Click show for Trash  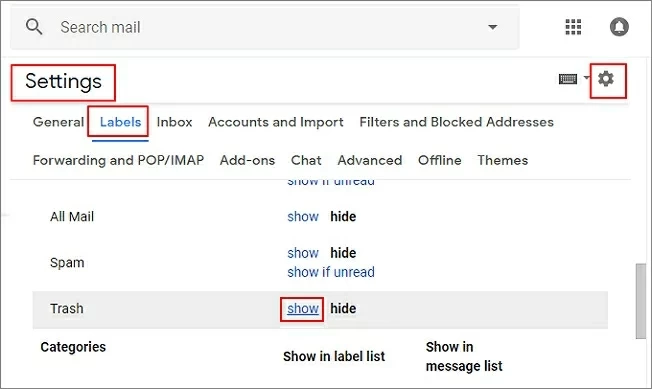pyautogui.click(x=303, y=308)
